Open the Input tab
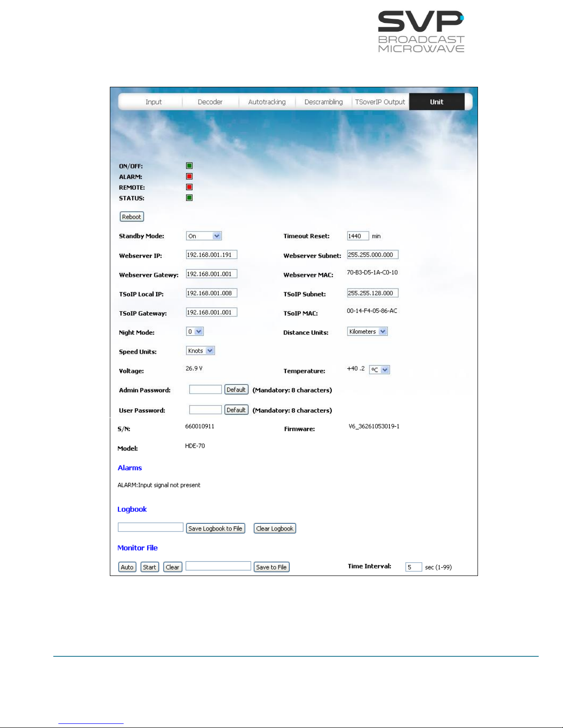The image size is (563, 728). (154, 102)
